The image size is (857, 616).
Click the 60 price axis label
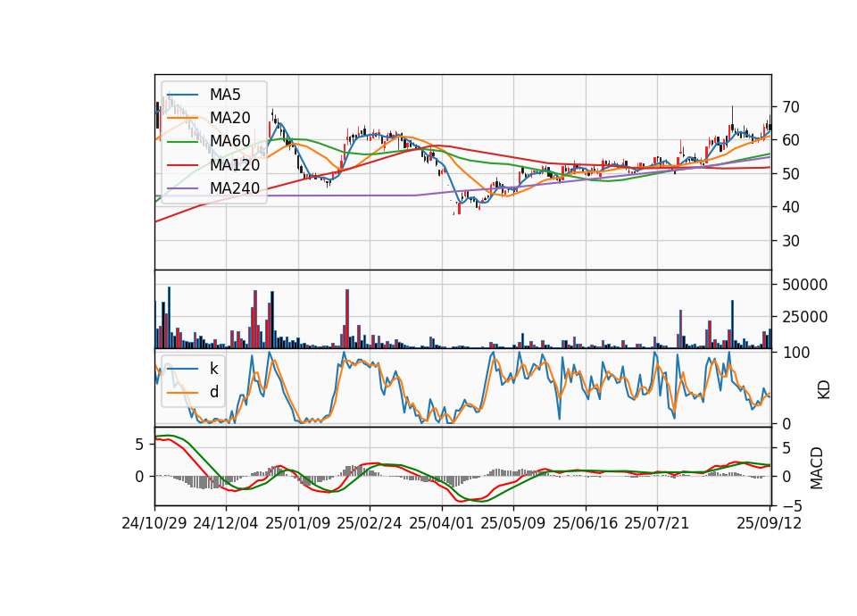(790, 140)
